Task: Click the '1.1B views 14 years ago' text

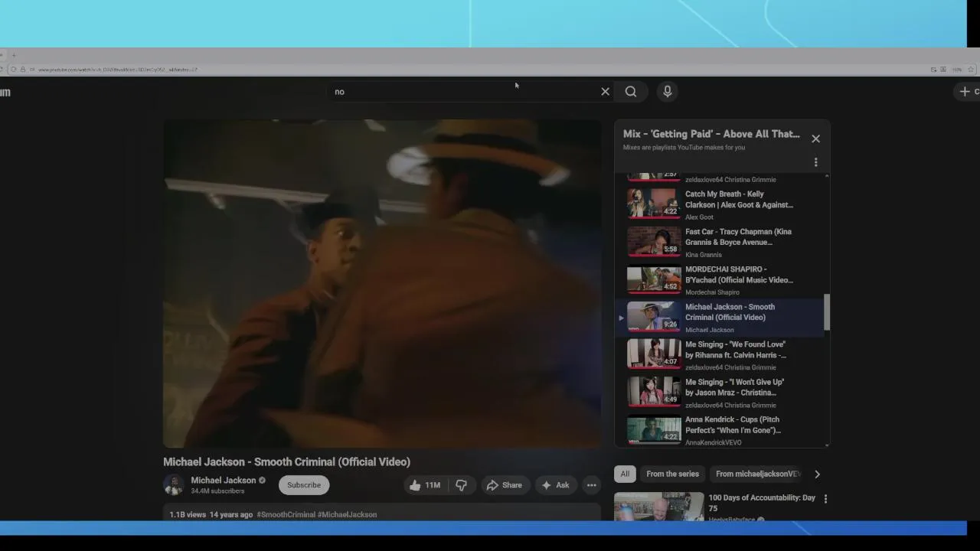Action: point(211,515)
